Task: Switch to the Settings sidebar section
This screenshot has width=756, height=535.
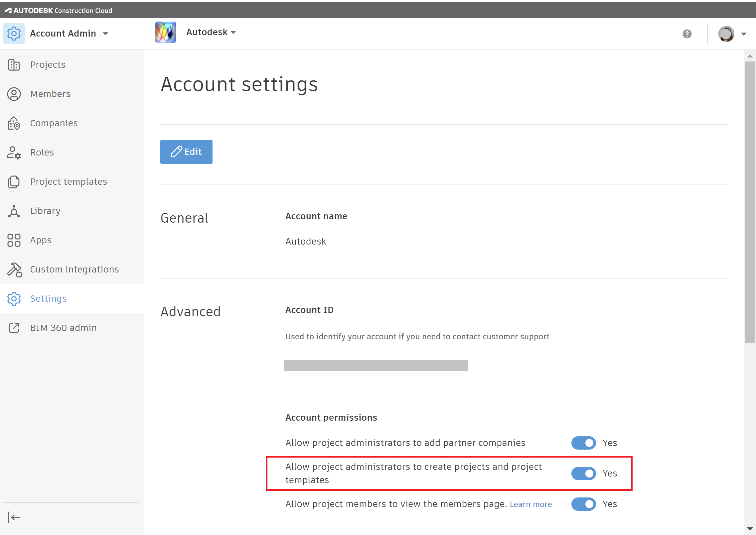Action: [x=48, y=298]
